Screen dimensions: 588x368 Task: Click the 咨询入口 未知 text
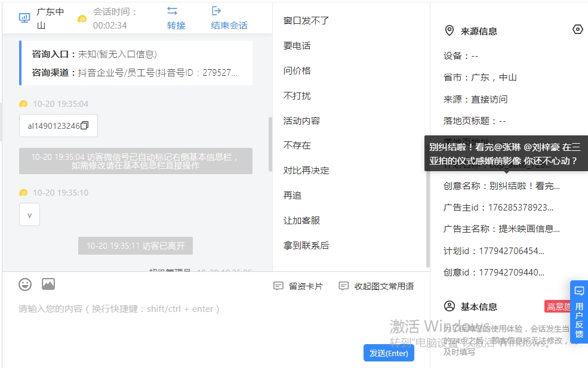(94, 54)
